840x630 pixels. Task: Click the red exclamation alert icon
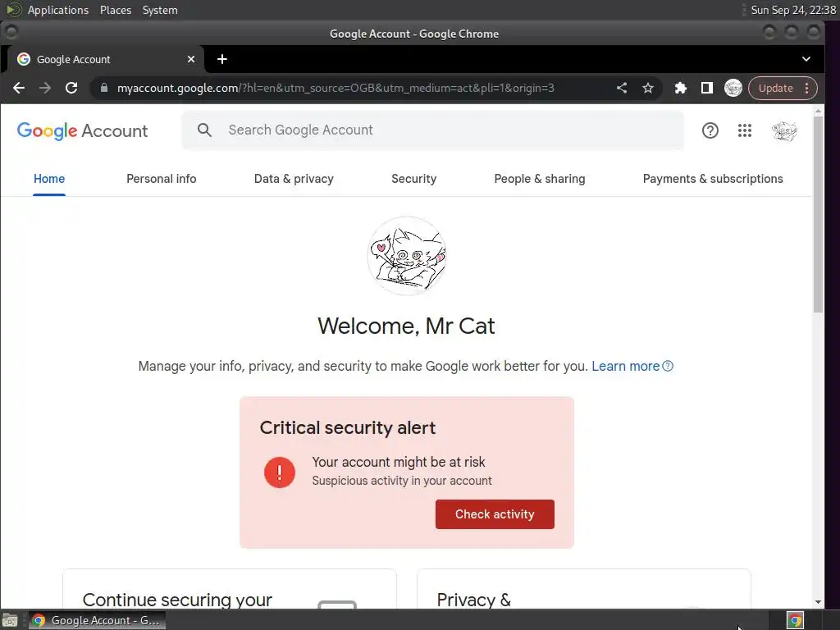pos(279,472)
